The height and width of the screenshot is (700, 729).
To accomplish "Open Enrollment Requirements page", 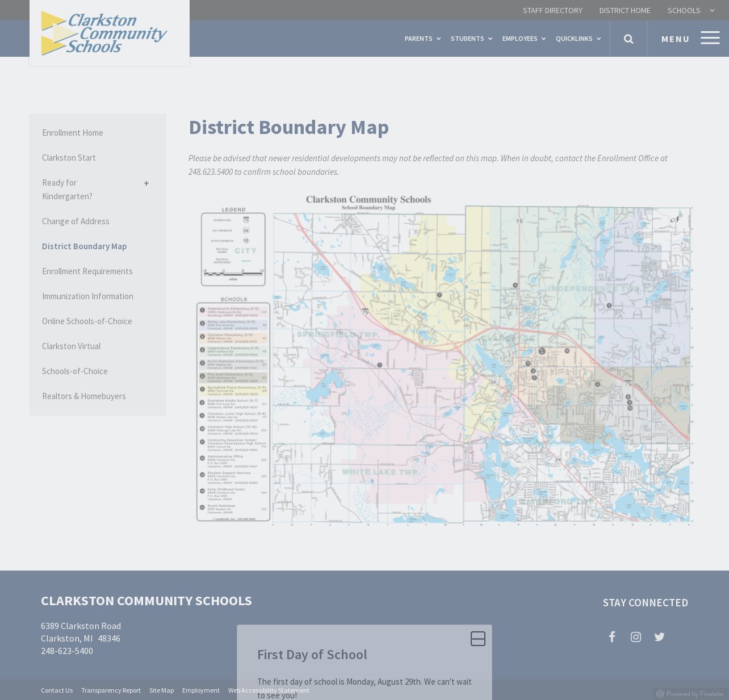I will (87, 271).
